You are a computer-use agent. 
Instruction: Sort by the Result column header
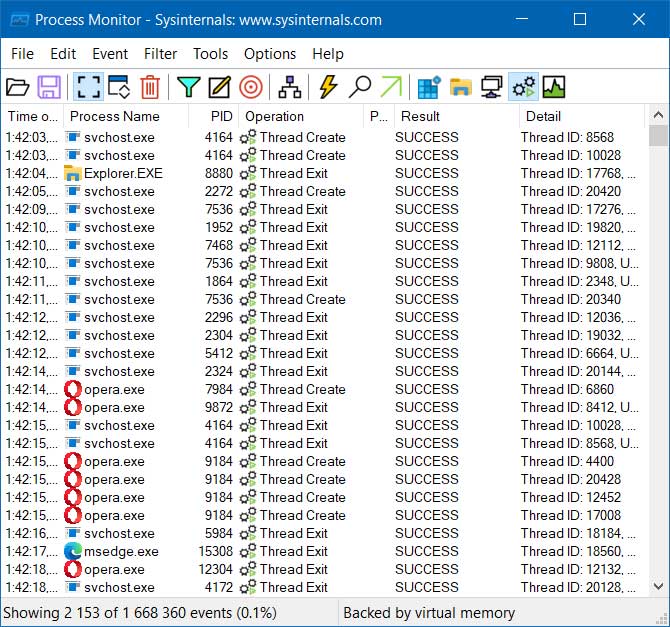point(457,116)
